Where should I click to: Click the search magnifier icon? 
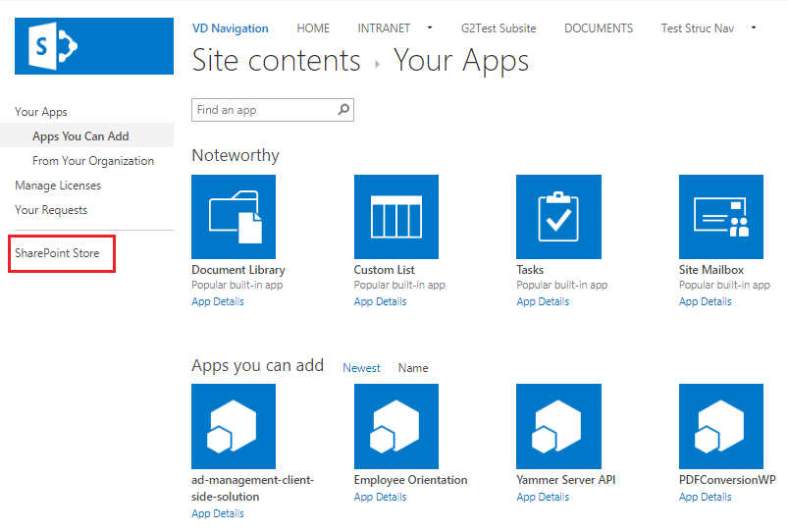[x=343, y=110]
